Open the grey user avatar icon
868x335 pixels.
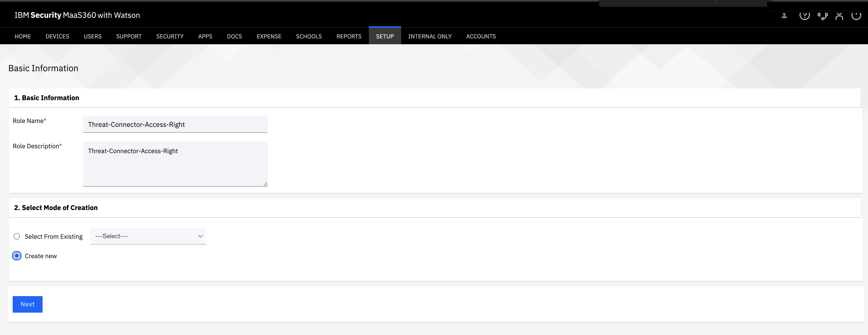pos(784,16)
